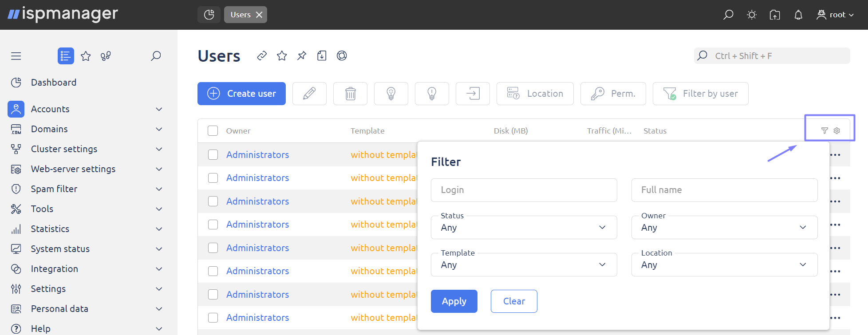Click the Location toolbar button
The image size is (868, 335).
pos(535,94)
